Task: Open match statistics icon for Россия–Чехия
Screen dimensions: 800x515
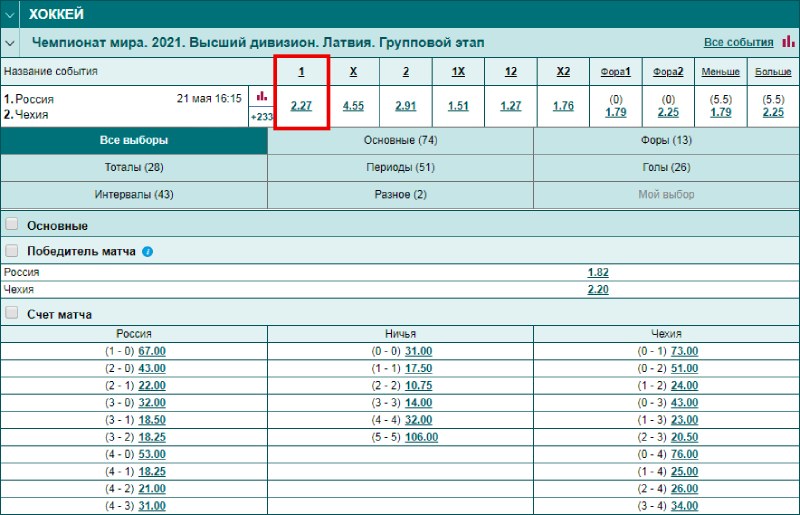Action: coord(262,96)
